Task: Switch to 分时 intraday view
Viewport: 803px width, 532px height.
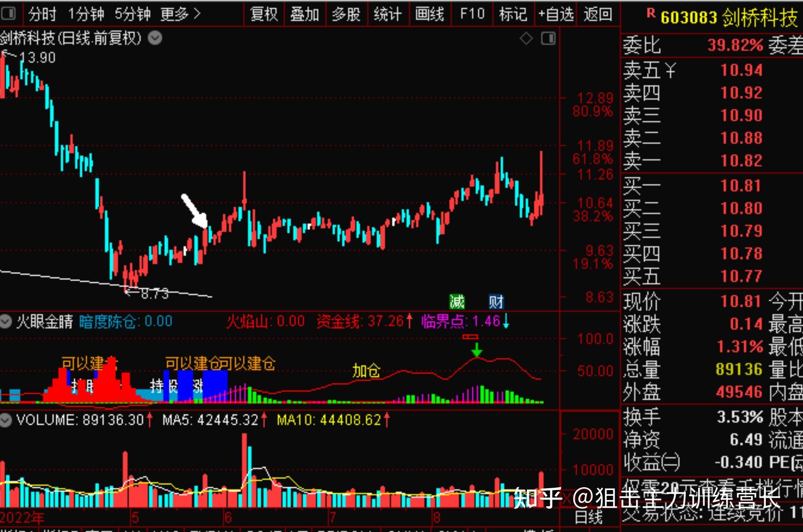Action: [42, 14]
